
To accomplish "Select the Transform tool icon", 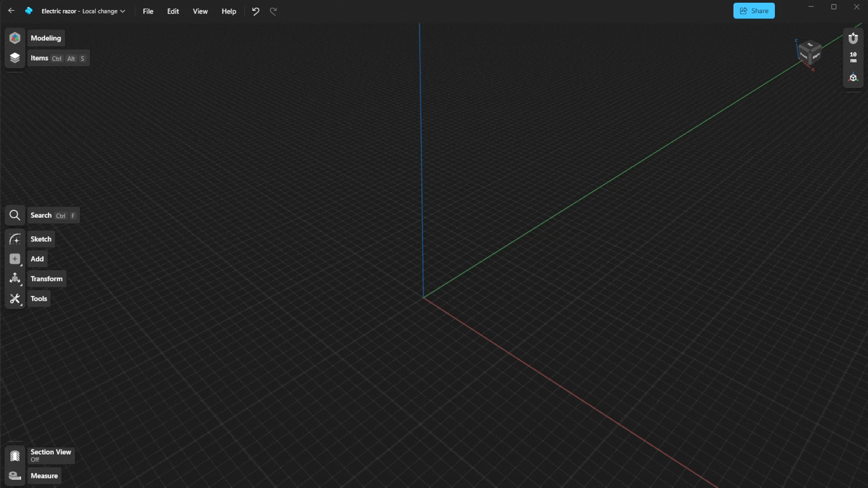I will [15, 279].
